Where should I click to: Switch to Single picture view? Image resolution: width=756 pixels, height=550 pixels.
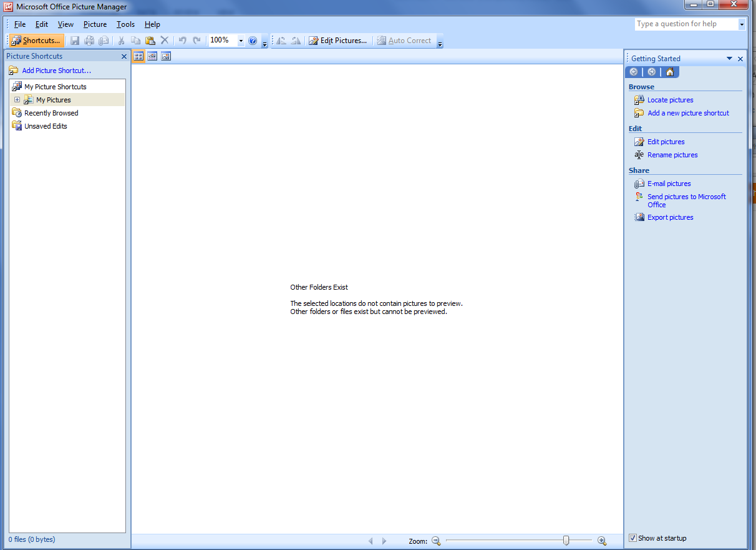165,56
